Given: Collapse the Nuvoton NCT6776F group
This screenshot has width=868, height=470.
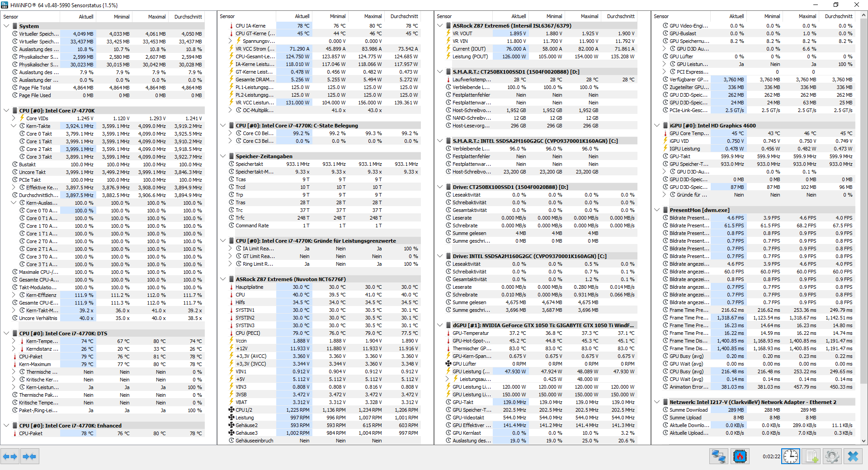Looking at the screenshot, I should 223,279.
